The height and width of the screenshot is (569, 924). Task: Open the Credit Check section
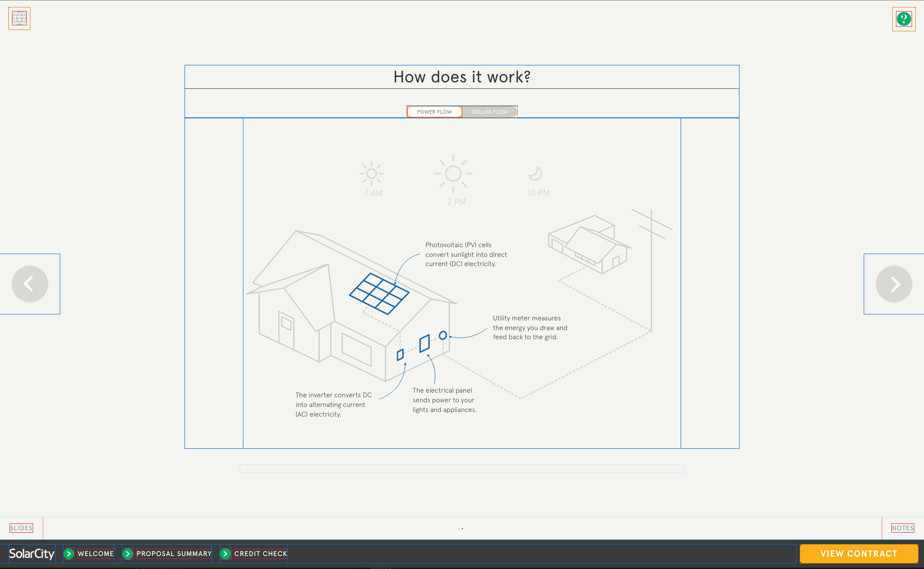click(260, 554)
